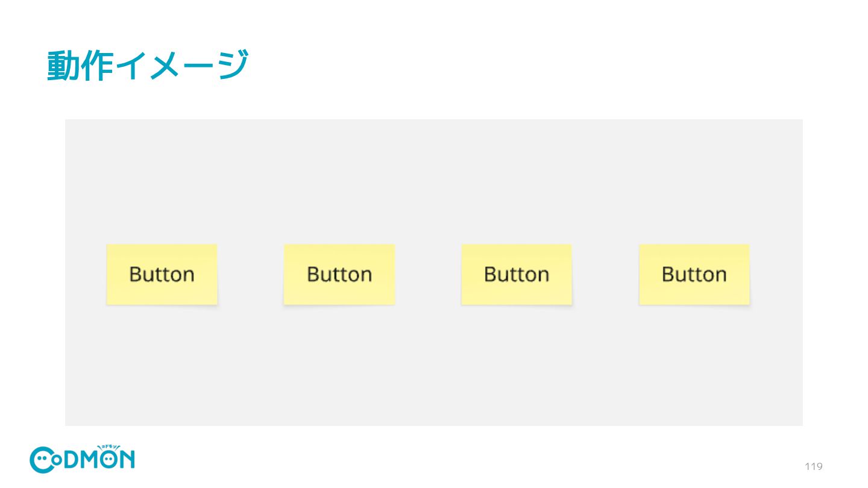The image size is (868, 488).
Task: Click the CODMON logo
Action: (82, 460)
